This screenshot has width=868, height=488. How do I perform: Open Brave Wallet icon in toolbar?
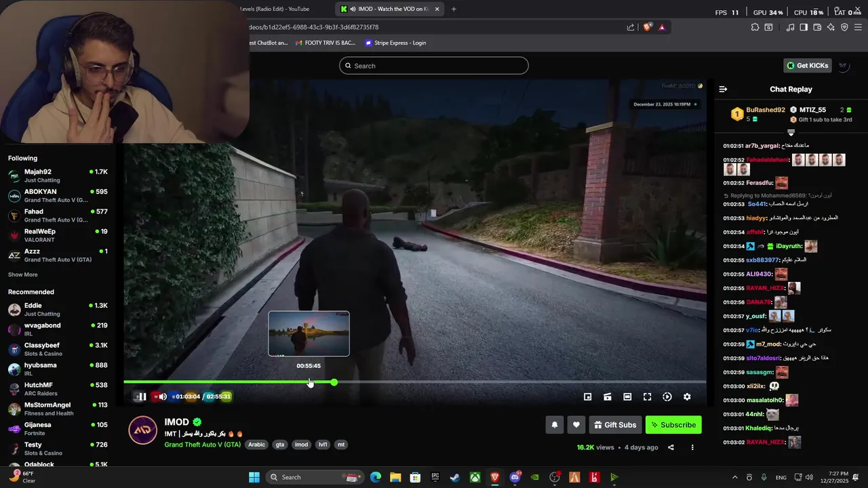point(817,27)
